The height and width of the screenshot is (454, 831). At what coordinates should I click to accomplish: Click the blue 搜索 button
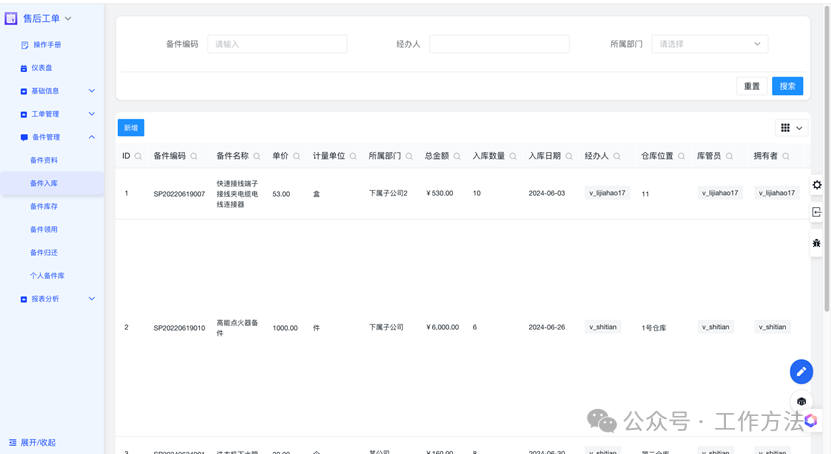(787, 86)
